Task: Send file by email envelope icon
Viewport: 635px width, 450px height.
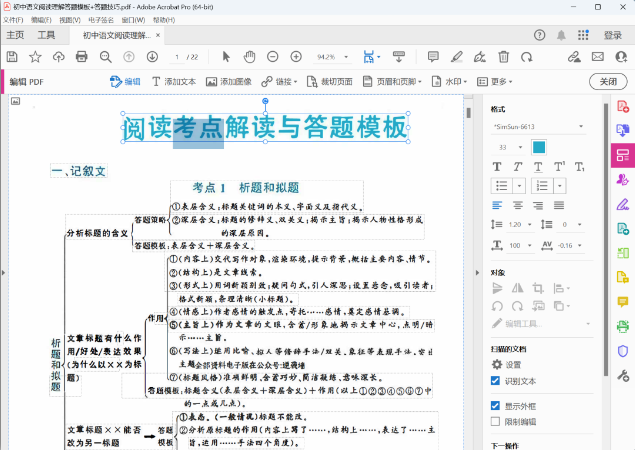Action: coord(598,57)
